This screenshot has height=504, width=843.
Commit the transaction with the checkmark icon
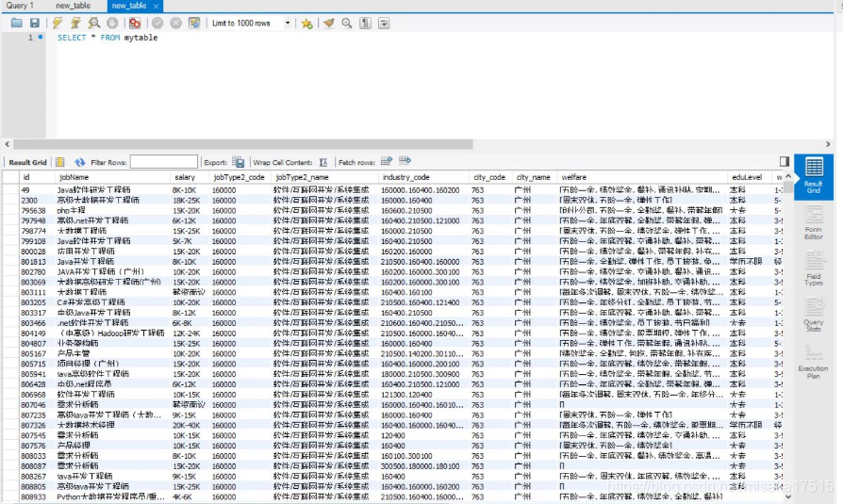pos(157,23)
